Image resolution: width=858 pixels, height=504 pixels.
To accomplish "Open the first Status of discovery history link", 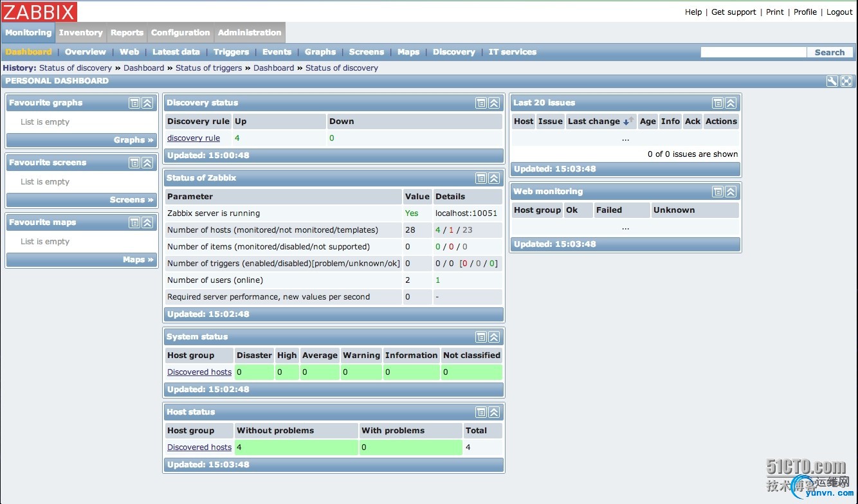I will (x=75, y=68).
